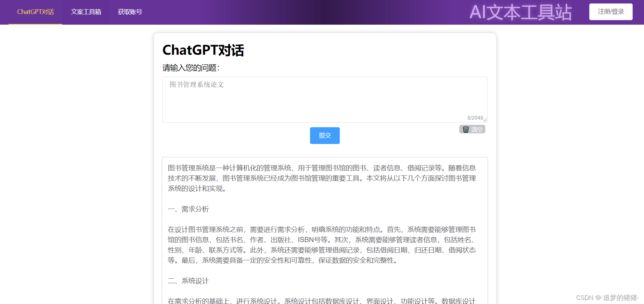Clear the input with 清空 button
The width and height of the screenshot is (644, 304).
[472, 129]
